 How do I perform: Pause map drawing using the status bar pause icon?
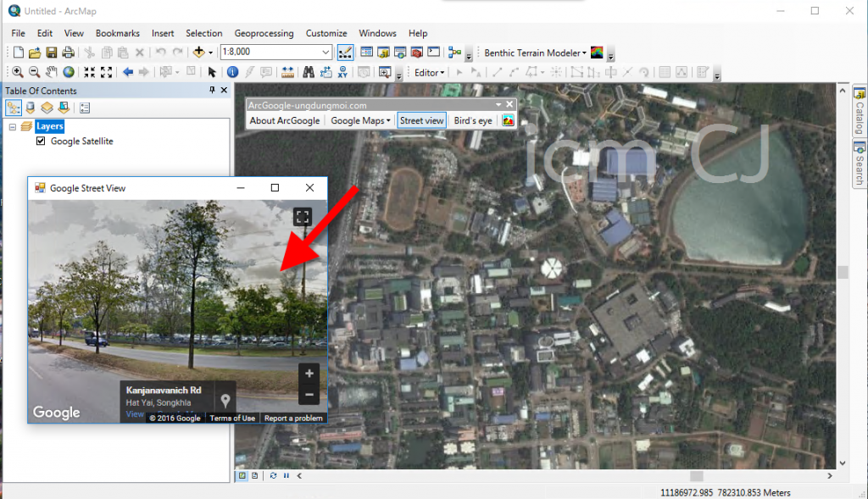pyautogui.click(x=286, y=475)
